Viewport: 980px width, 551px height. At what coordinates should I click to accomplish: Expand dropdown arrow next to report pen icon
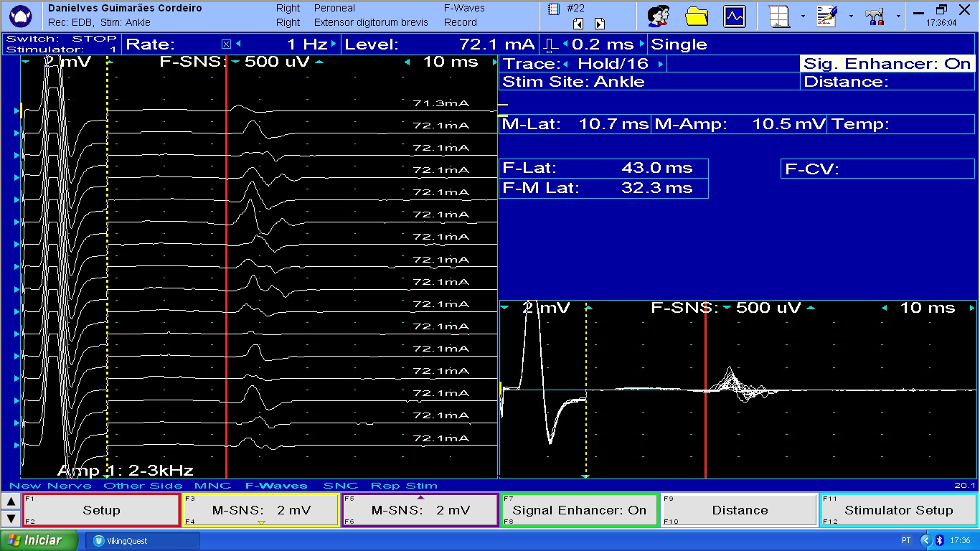tap(851, 16)
